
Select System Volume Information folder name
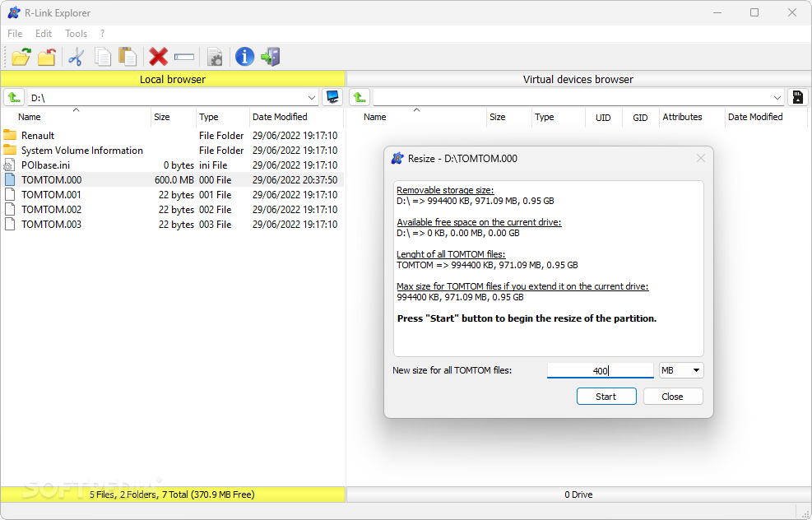click(x=81, y=151)
